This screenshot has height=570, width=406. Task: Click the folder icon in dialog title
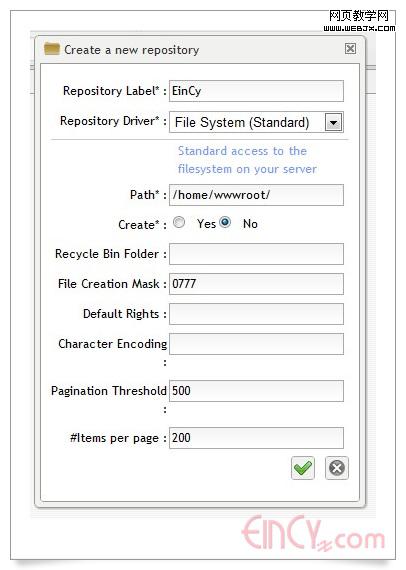(x=52, y=49)
